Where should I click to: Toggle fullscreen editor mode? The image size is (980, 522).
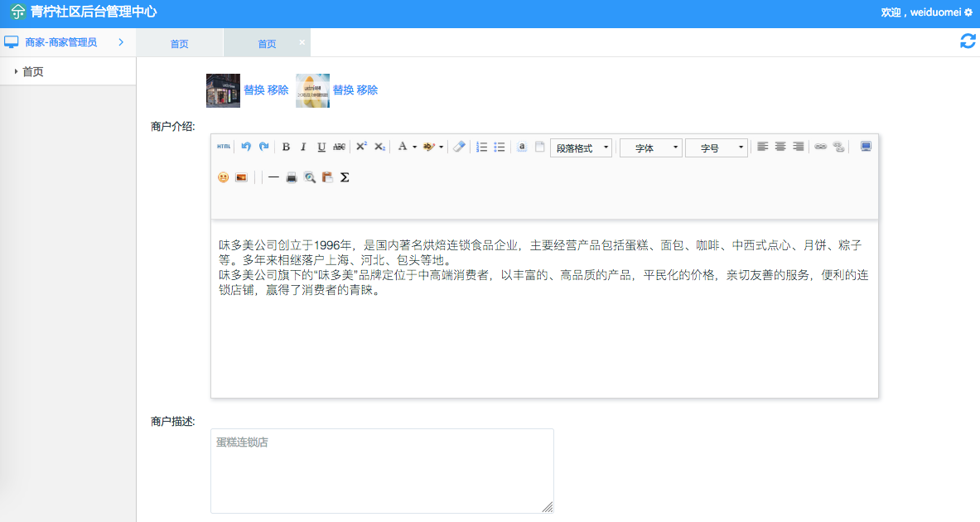(x=866, y=147)
